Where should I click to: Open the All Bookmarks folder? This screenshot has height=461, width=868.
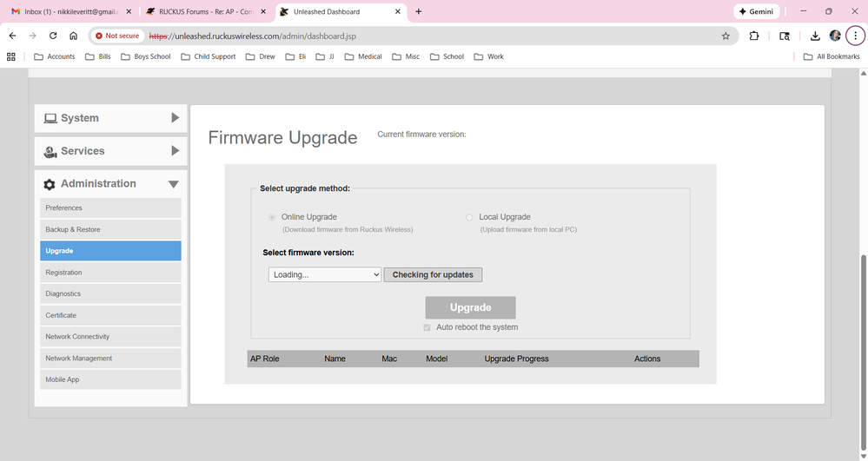(x=832, y=56)
